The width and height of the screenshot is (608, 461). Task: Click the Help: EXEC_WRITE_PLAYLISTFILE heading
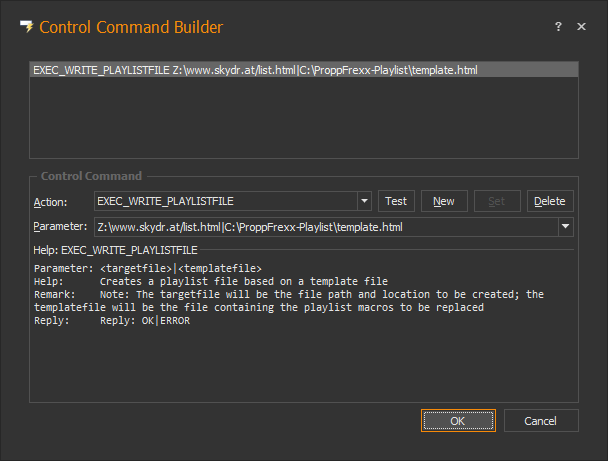(x=115, y=248)
